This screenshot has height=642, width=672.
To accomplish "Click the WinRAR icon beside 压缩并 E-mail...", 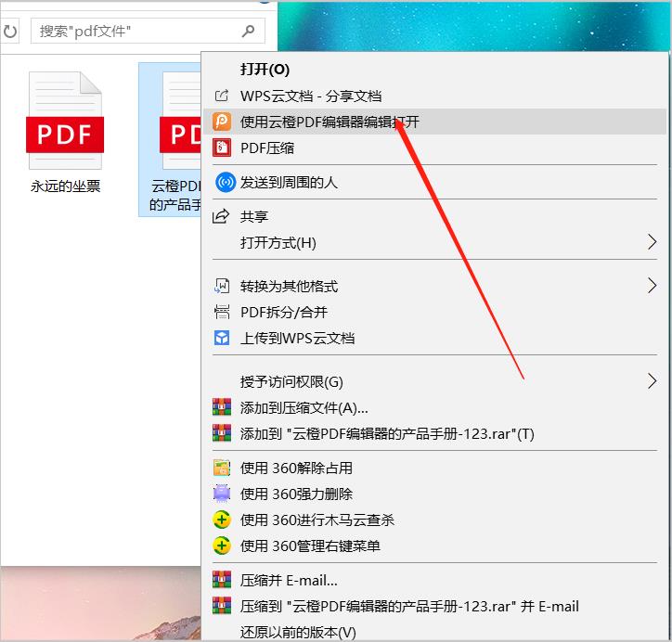I will point(222,580).
